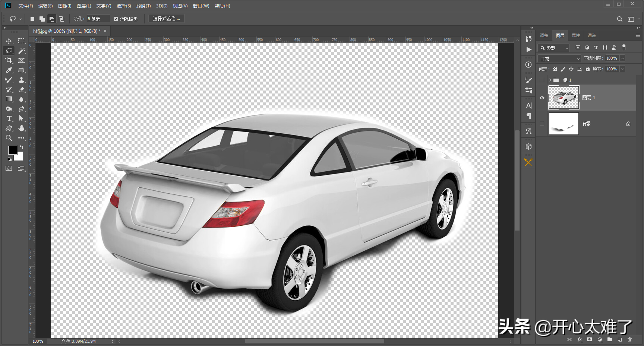
Task: Select the Eraser tool
Action: (22, 89)
